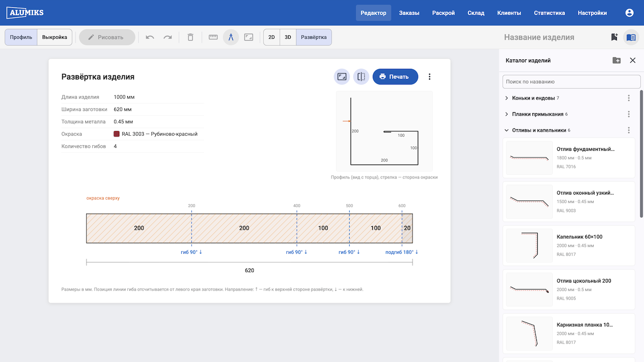Create a new catalog folder
The image size is (644, 362).
click(x=616, y=60)
